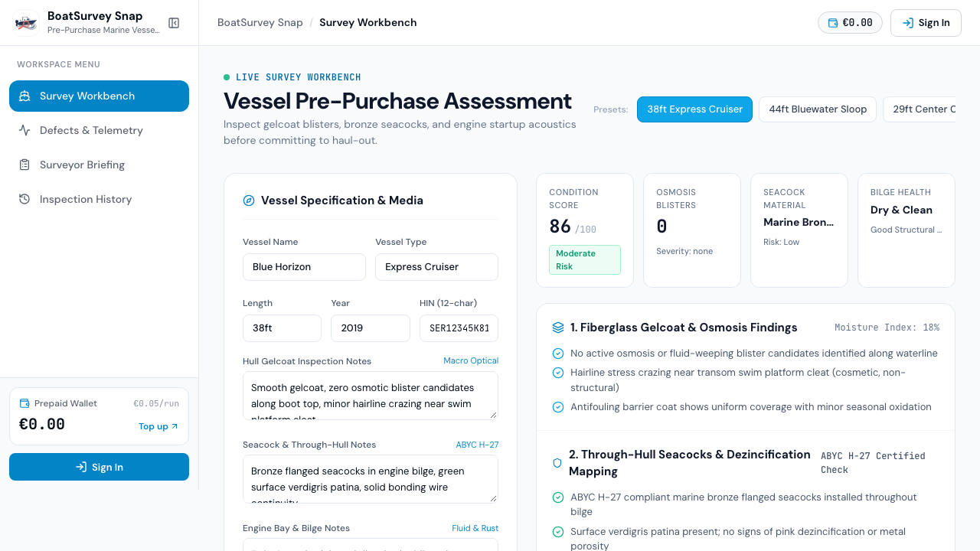Click the check icon beside 'No active osmosis' finding

tap(558, 354)
